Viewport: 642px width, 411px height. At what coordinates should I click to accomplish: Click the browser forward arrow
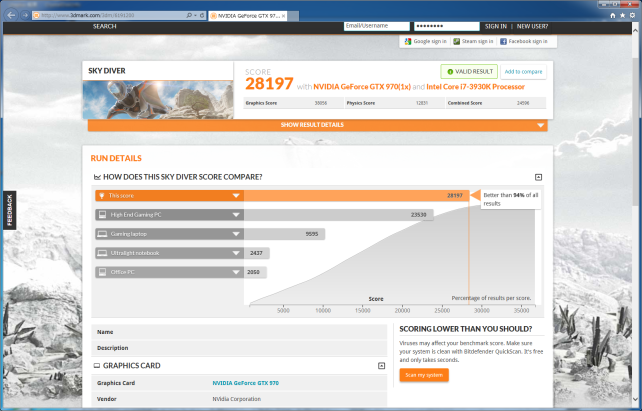click(x=25, y=16)
